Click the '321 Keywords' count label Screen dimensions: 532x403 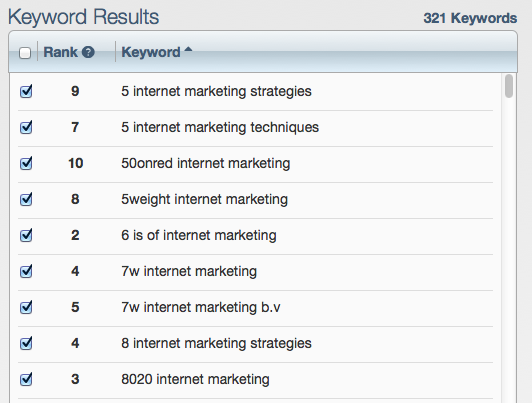point(470,18)
